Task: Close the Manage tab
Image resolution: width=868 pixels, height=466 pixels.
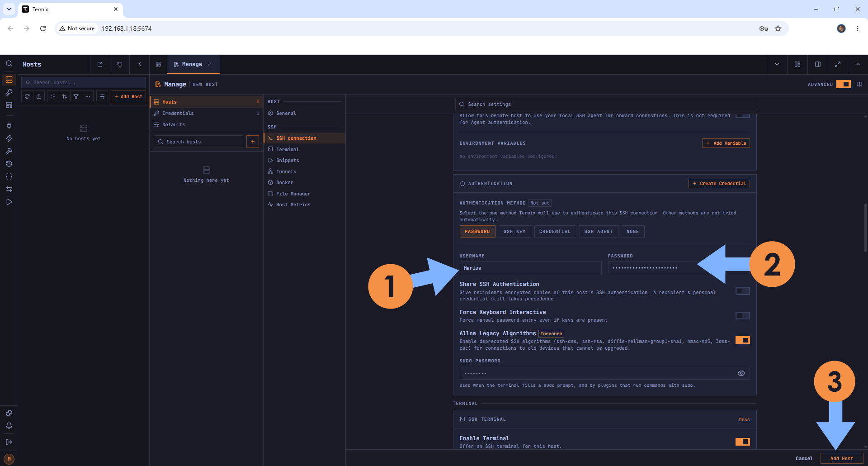Action: (x=210, y=64)
